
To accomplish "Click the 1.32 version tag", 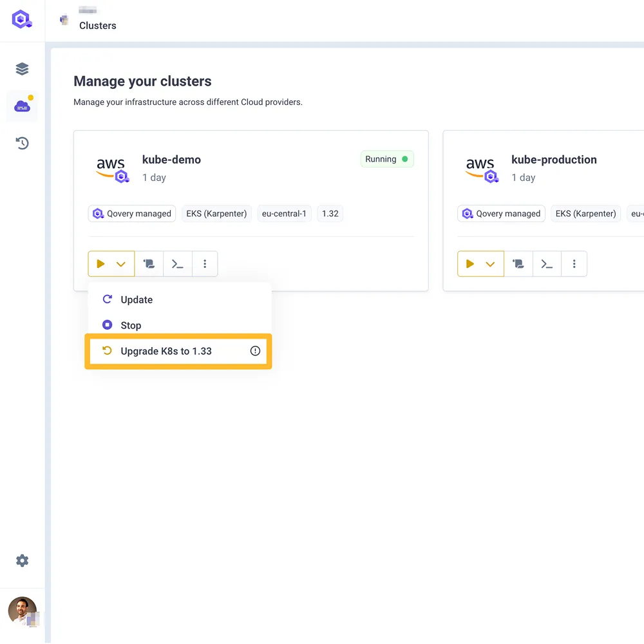I will pyautogui.click(x=330, y=214).
